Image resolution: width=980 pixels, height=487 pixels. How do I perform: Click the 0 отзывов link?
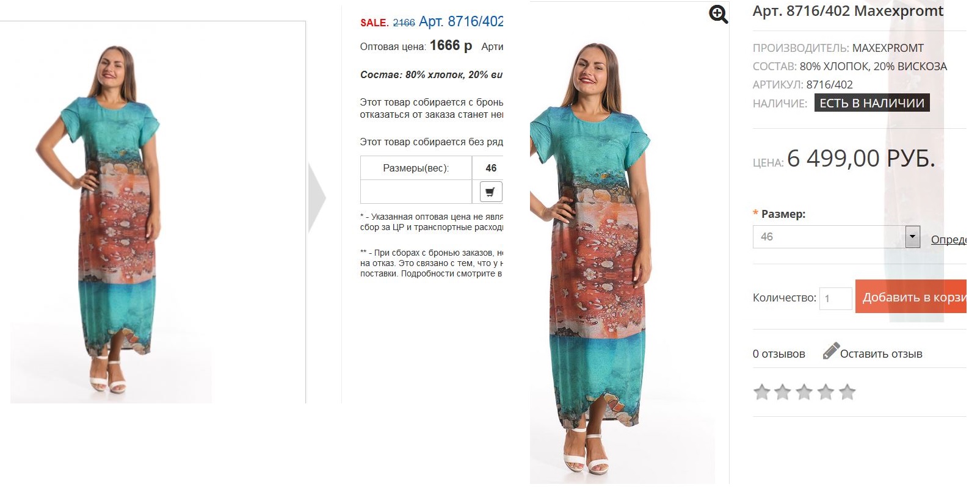779,354
